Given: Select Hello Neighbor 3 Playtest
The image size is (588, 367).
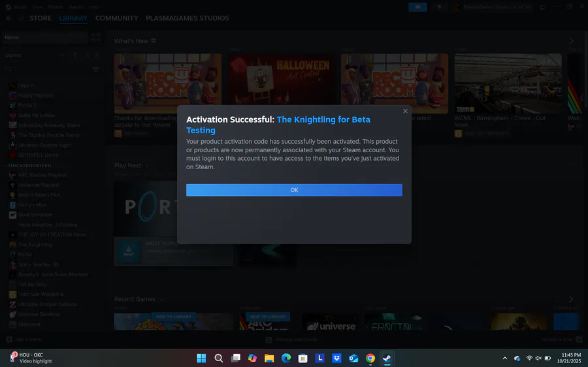Looking at the screenshot, I should pyautogui.click(x=48, y=225).
